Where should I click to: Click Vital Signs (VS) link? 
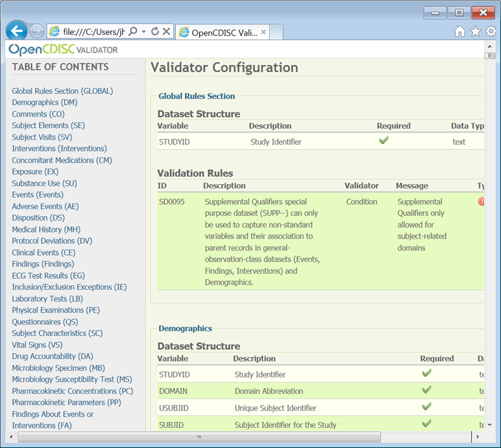37,345
